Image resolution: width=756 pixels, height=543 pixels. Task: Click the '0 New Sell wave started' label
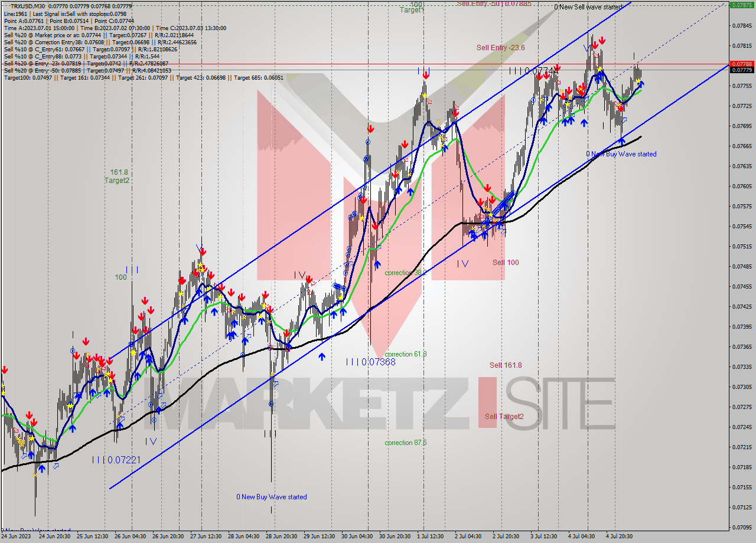click(588, 7)
